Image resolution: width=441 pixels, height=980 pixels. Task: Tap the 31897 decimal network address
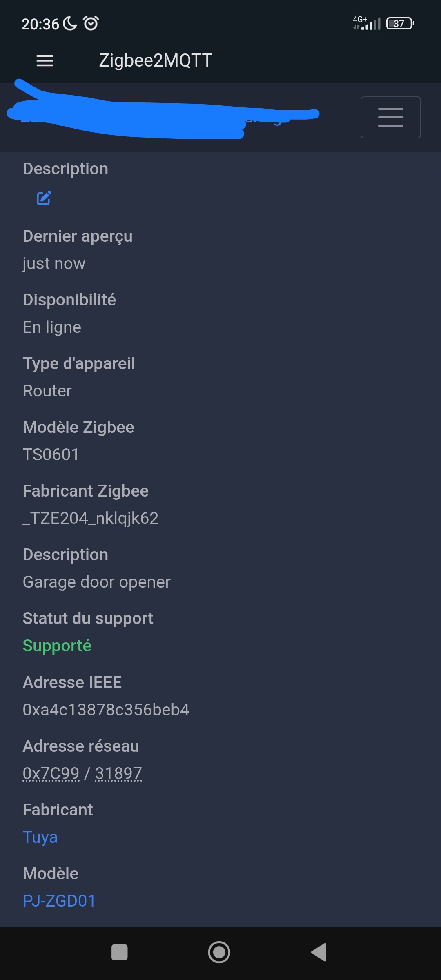(x=118, y=773)
